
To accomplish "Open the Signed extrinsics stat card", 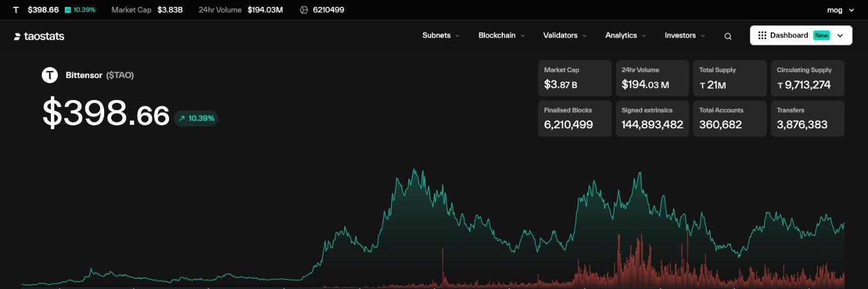I will 652,118.
